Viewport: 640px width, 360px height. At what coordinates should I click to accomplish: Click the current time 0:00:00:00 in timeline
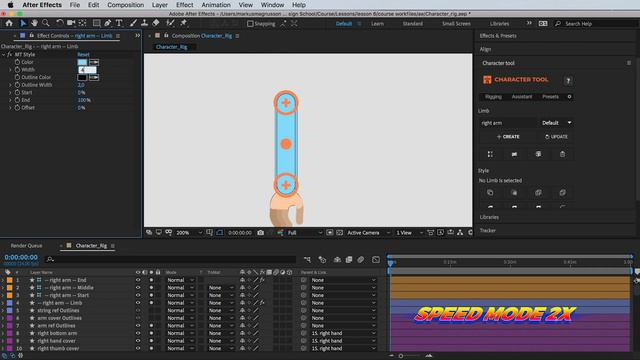click(21, 257)
